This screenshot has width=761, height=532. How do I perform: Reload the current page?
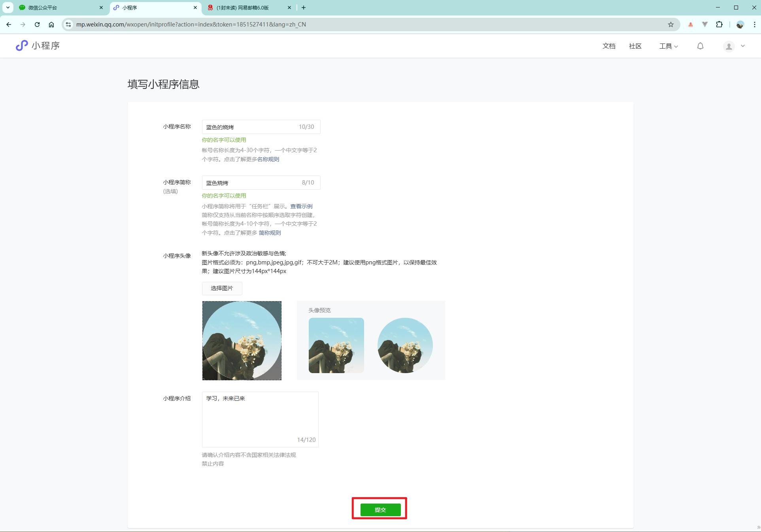point(37,25)
